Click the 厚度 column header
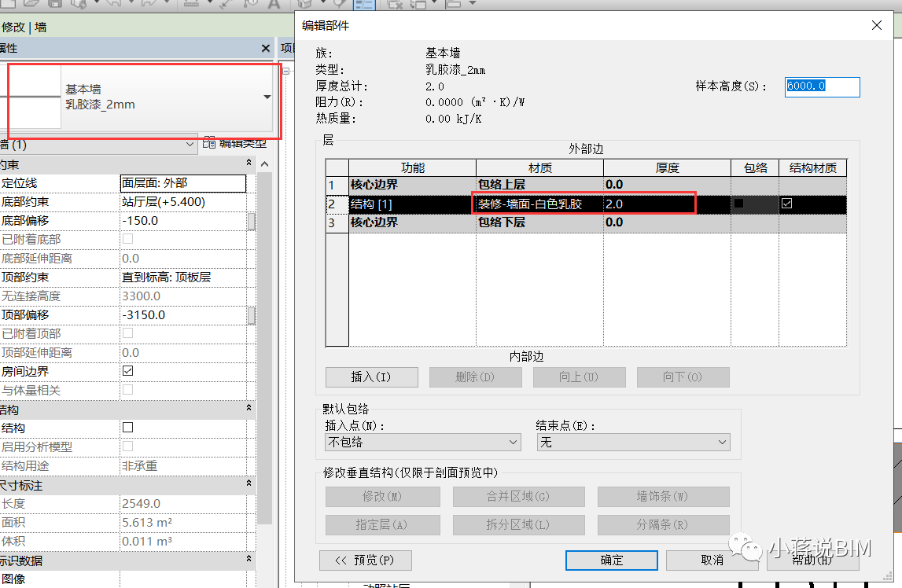This screenshot has width=902, height=588. 668,168
